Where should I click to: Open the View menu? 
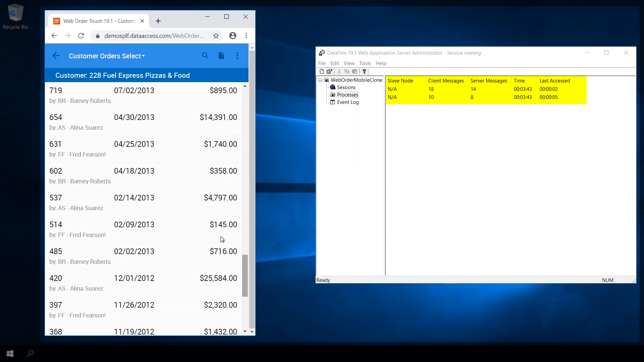coord(349,63)
